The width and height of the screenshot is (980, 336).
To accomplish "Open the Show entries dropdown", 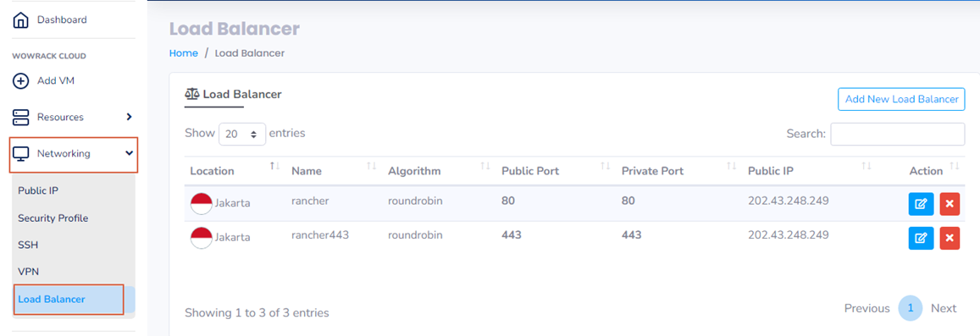I will click(x=242, y=134).
